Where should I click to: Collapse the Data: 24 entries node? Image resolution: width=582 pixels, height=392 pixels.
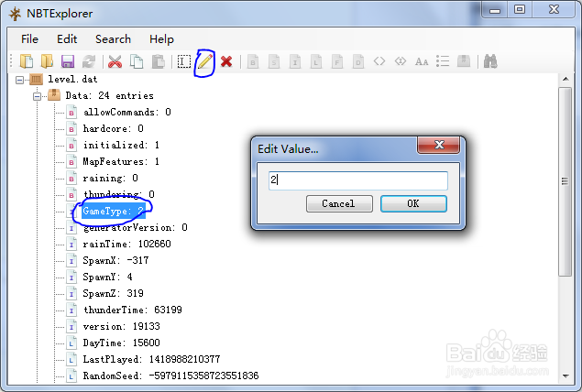(37, 96)
